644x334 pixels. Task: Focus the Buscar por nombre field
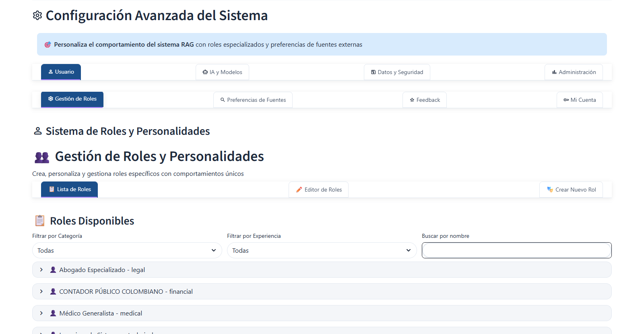[517, 250]
